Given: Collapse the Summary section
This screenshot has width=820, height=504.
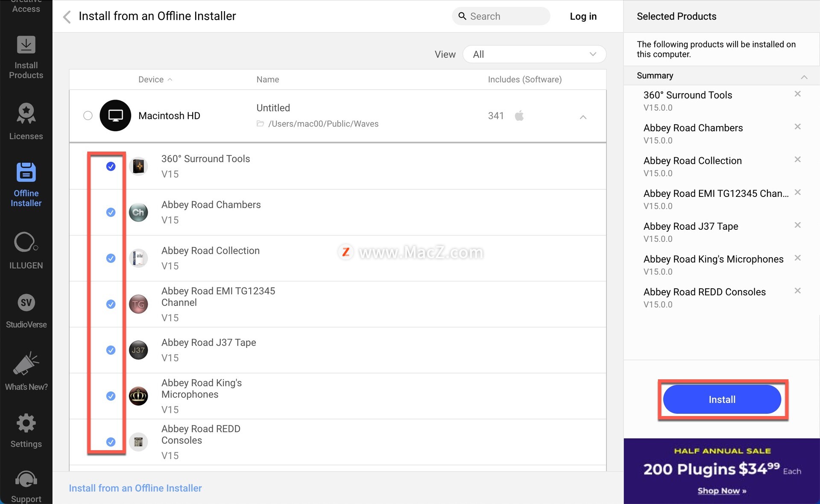Looking at the screenshot, I should pyautogui.click(x=804, y=77).
